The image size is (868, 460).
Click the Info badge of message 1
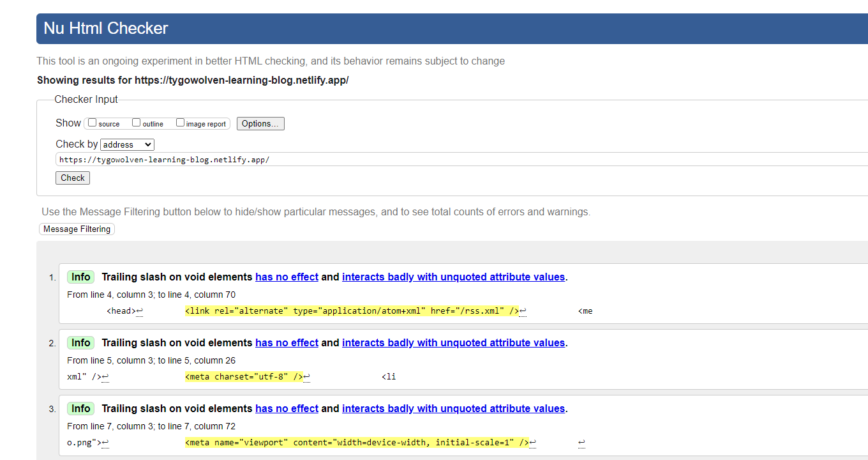[x=80, y=277]
